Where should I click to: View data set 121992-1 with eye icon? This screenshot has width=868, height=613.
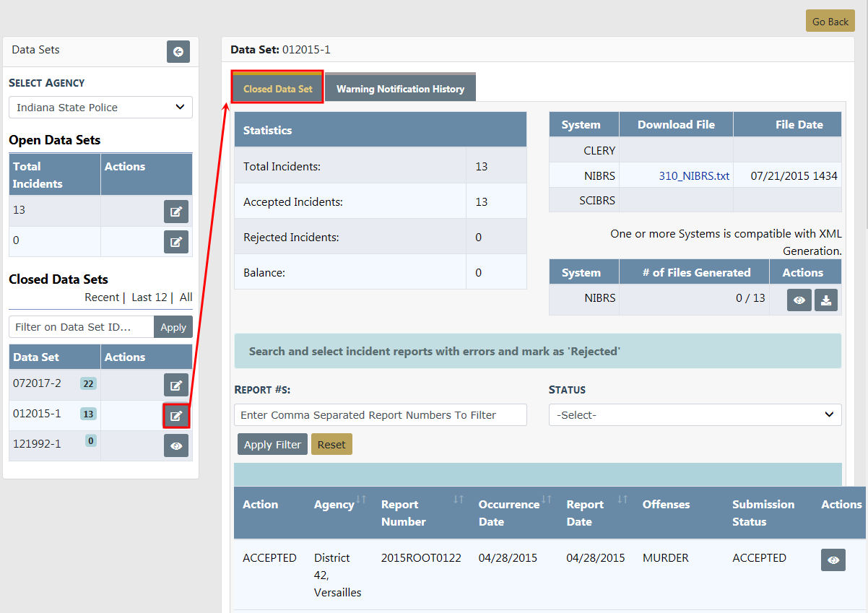[x=175, y=446]
